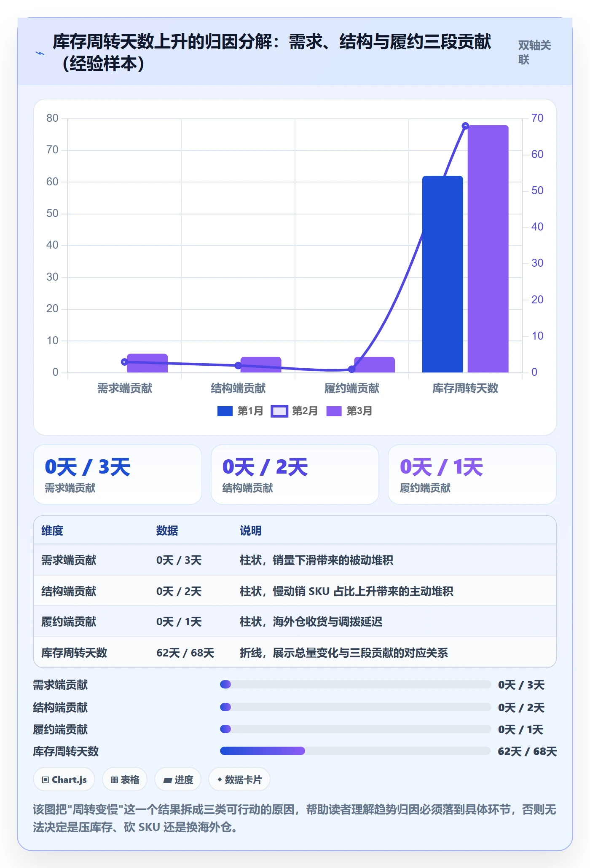Click the line point over 结构端贡献

[x=238, y=365]
